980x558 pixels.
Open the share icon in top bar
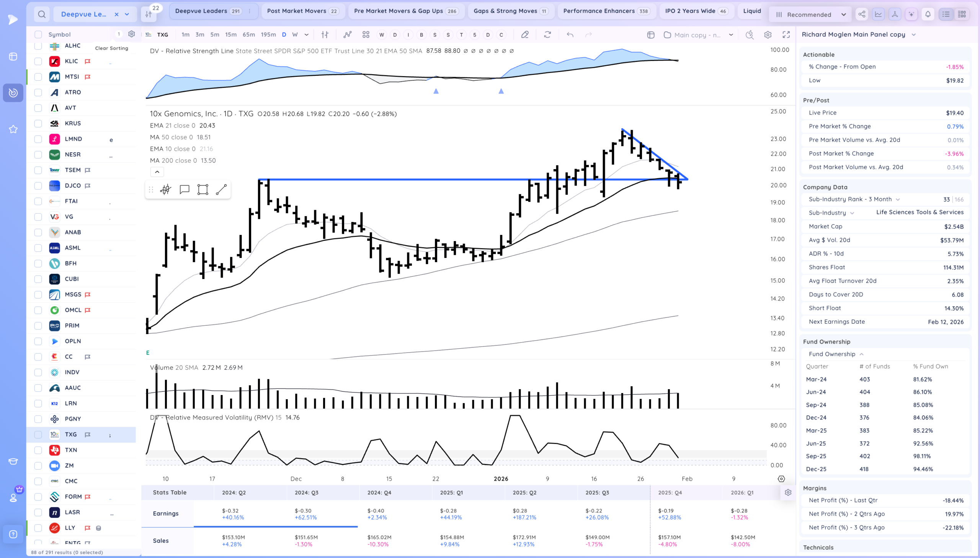862,14
